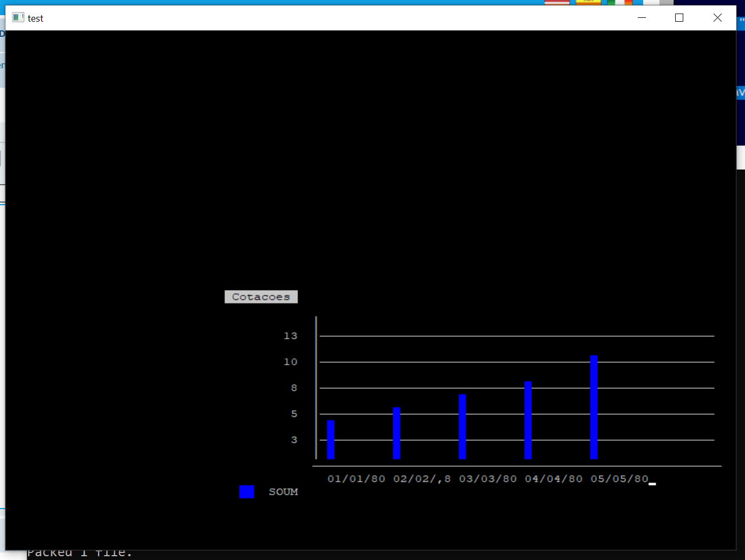Select the blue bar above 03/03/80
Image resolution: width=745 pixels, height=560 pixels.
pyautogui.click(x=462, y=427)
